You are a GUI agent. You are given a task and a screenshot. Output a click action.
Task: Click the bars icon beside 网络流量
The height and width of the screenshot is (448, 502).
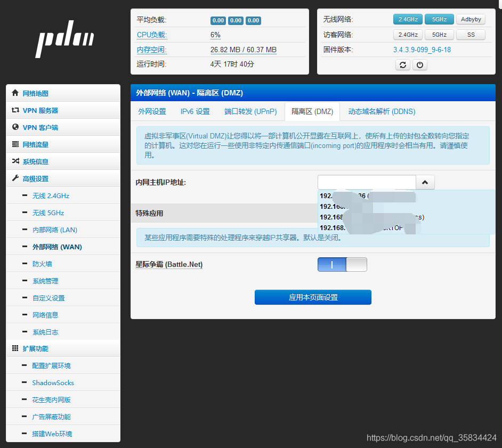click(x=15, y=144)
